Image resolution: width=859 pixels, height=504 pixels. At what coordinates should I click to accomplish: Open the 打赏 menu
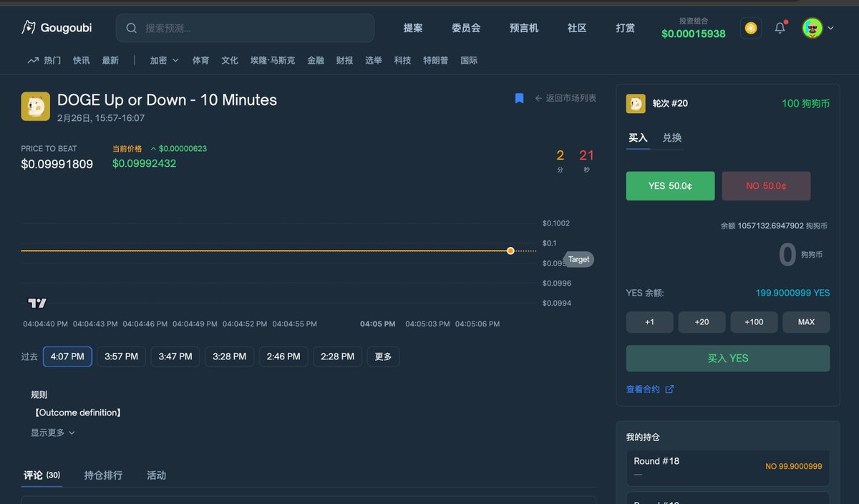(x=625, y=28)
